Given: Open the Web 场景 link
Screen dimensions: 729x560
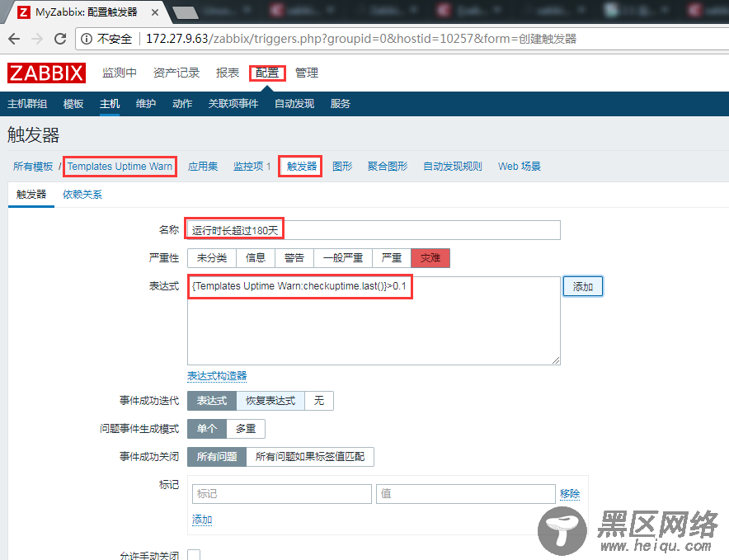Looking at the screenshot, I should click(x=520, y=167).
